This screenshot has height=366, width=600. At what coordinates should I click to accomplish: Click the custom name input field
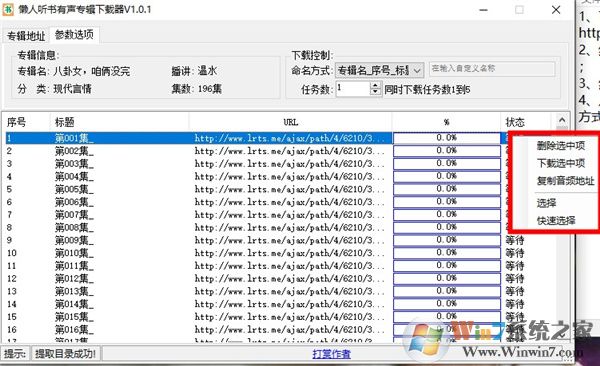(x=492, y=69)
